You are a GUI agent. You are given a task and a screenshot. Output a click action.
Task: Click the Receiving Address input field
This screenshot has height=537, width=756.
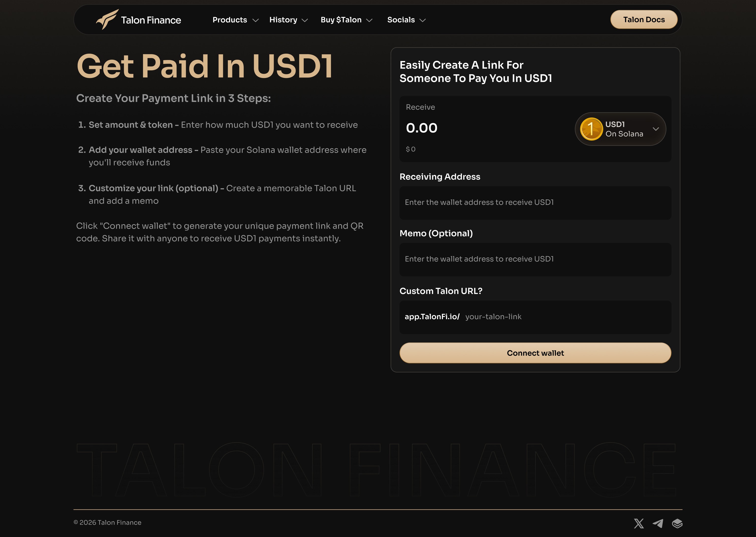(x=535, y=202)
